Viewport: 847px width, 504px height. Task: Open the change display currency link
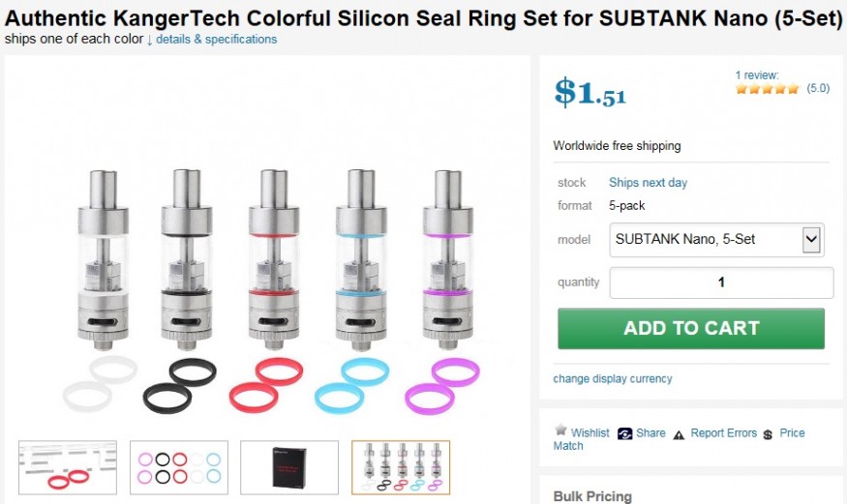[x=613, y=378]
